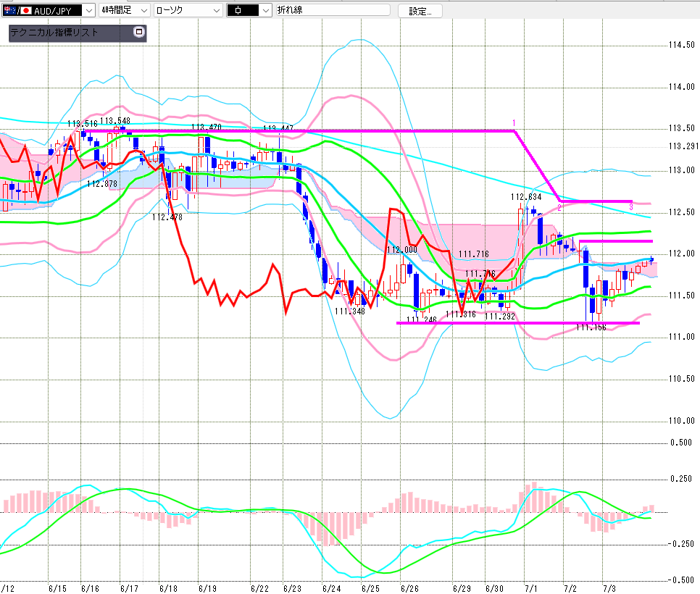Click the 6/24 date label on axis

click(x=331, y=588)
